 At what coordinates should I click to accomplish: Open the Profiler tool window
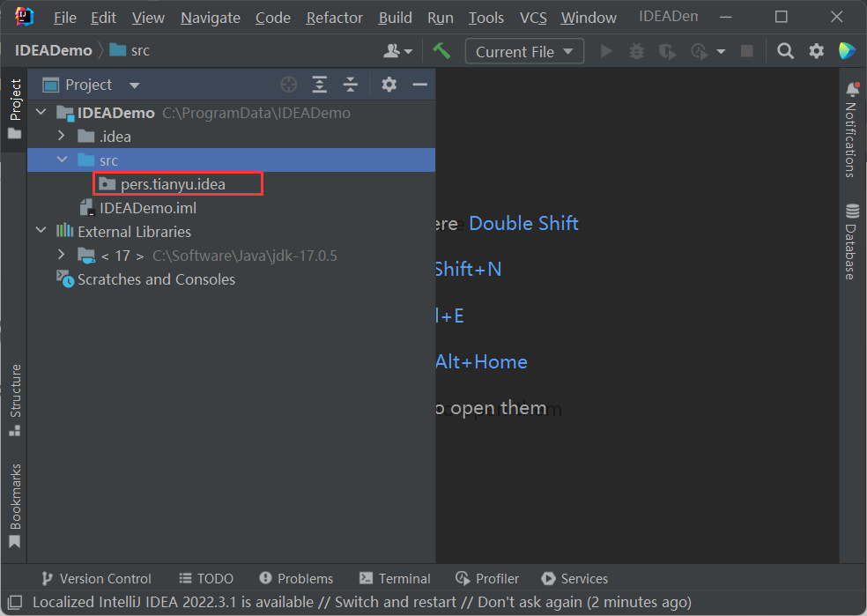(x=487, y=578)
